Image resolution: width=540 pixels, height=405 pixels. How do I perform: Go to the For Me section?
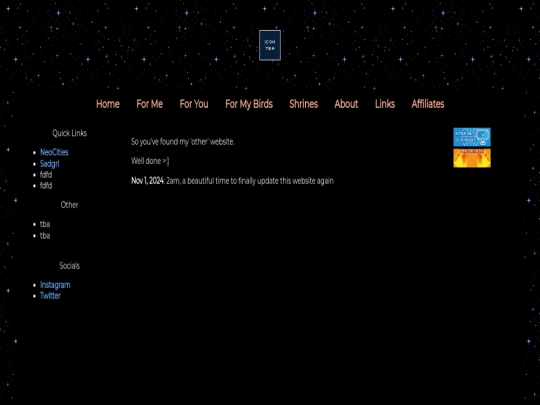[x=149, y=104]
